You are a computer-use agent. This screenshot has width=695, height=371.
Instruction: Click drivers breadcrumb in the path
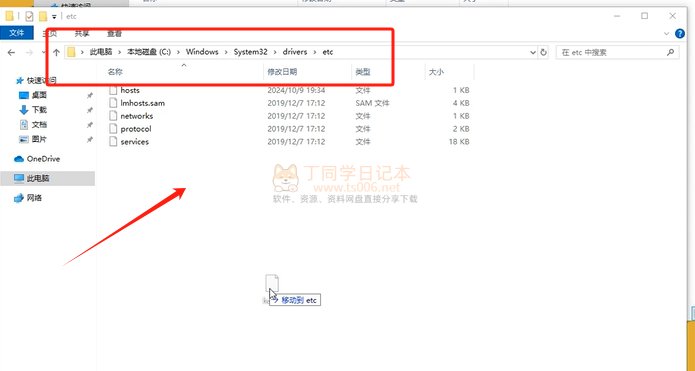[x=295, y=52]
